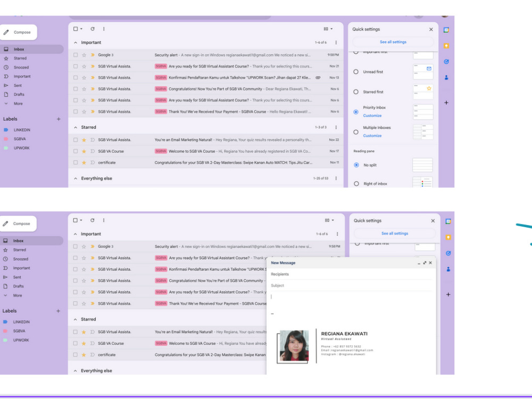
Task: Click See all settings in upper window
Action: click(393, 42)
